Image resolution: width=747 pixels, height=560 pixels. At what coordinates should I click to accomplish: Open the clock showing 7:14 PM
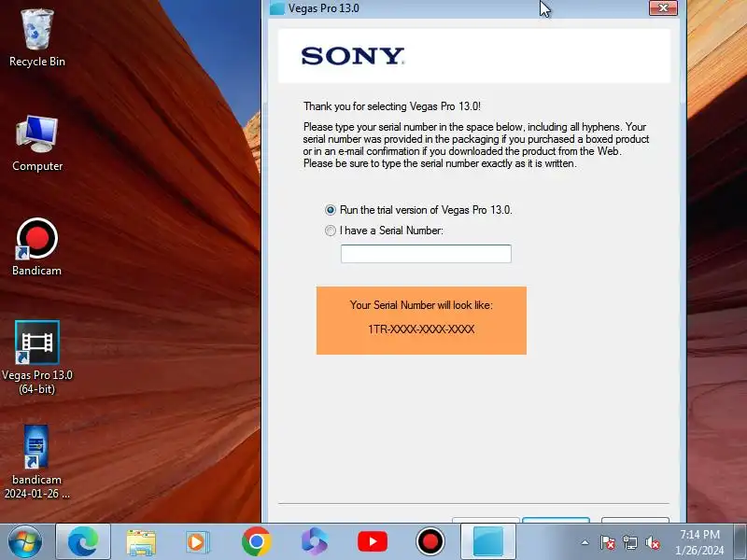coord(699,542)
